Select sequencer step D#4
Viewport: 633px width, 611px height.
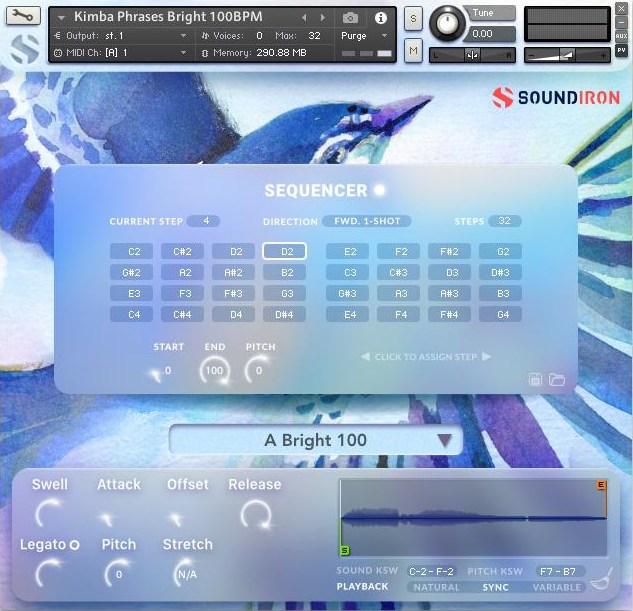point(284,314)
